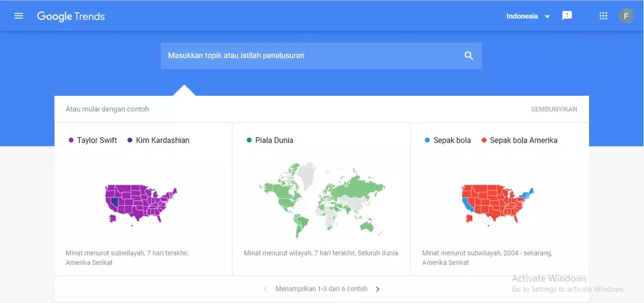This screenshot has width=644, height=303.
Task: Click 'Atau mulai dengan contoh' heading
Action: click(x=107, y=109)
